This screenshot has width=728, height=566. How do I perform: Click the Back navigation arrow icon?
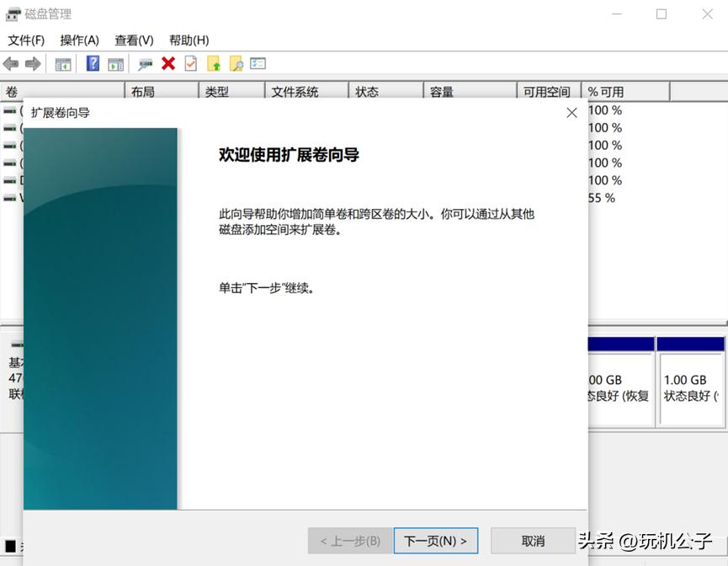point(11,63)
